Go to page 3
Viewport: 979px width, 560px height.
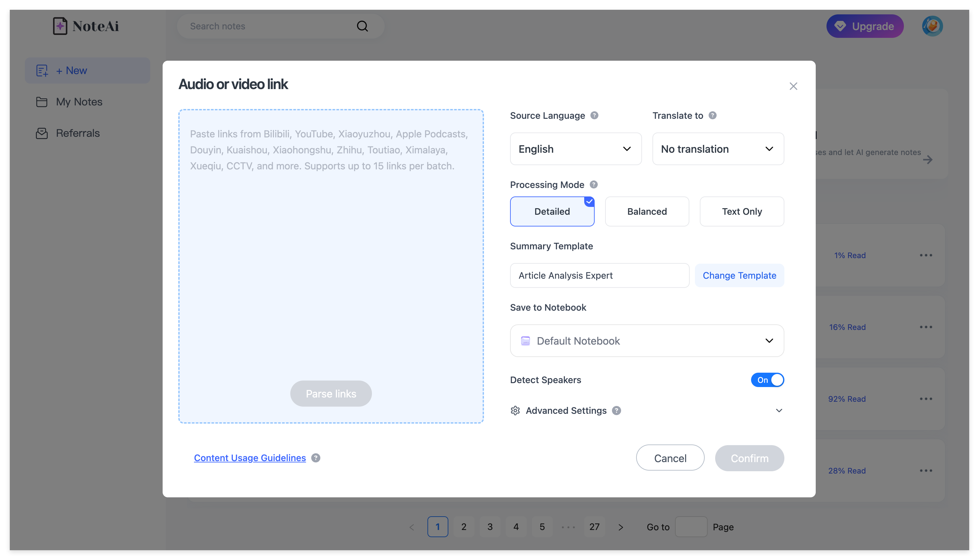tap(489, 527)
